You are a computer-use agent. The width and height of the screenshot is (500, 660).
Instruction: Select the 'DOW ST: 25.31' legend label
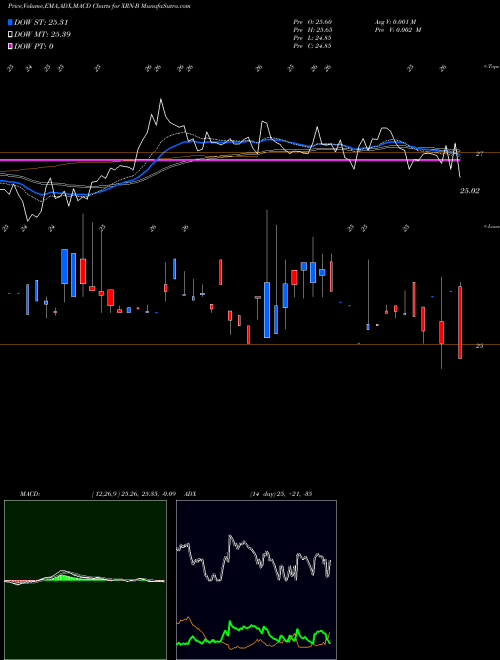[x=41, y=22]
